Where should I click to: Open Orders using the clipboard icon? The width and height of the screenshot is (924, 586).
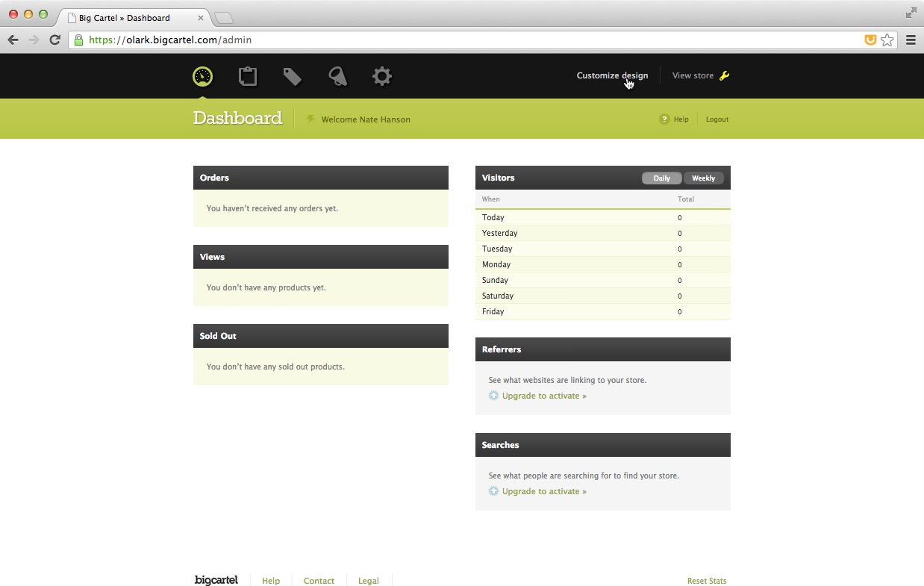tap(247, 75)
